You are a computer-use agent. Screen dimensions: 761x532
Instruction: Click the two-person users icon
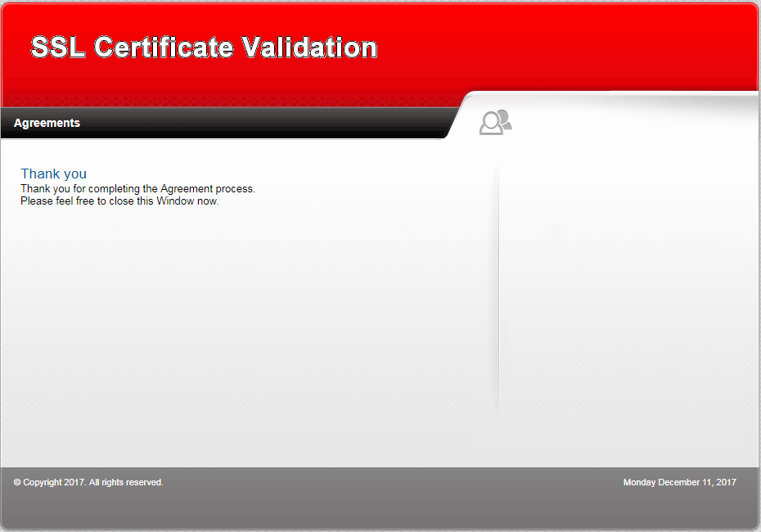coord(495,122)
